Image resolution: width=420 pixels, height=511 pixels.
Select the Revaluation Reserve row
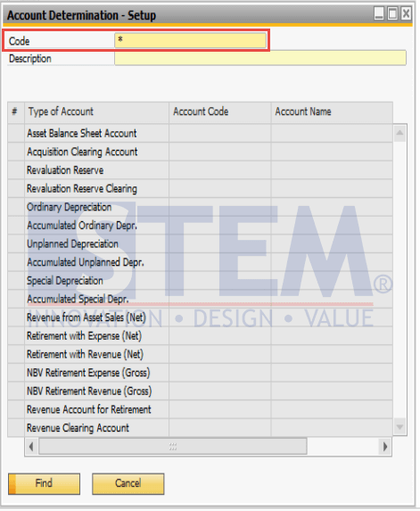click(x=200, y=170)
